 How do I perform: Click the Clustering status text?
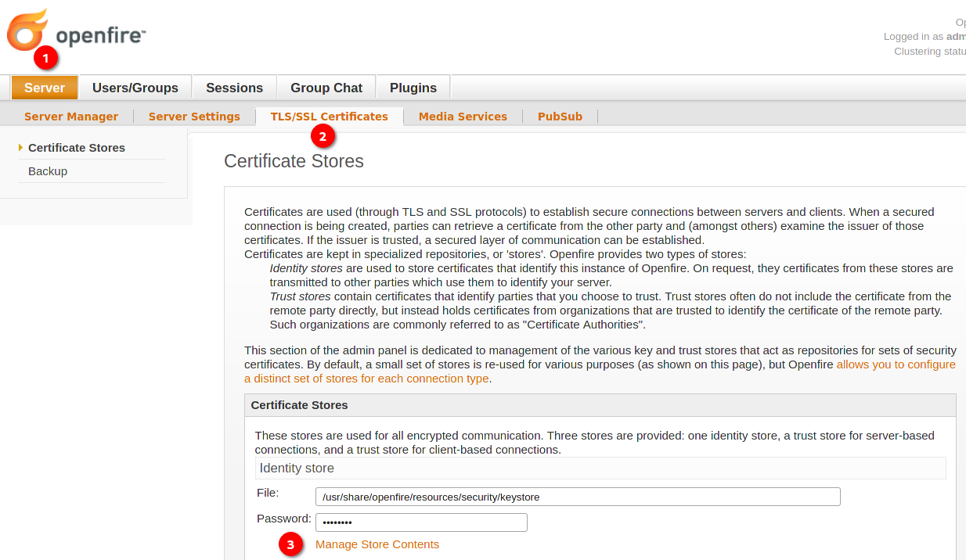point(930,52)
